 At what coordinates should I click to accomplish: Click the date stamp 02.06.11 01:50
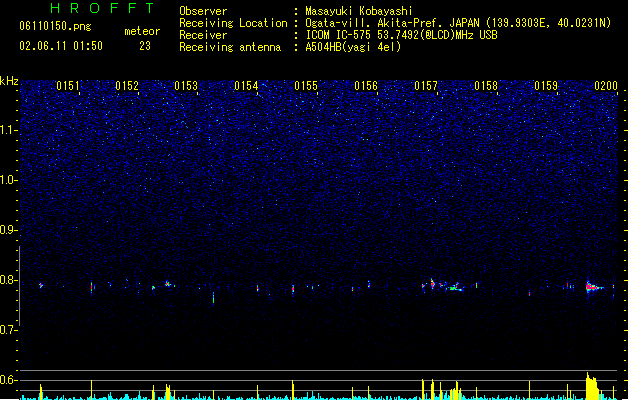pos(61,46)
